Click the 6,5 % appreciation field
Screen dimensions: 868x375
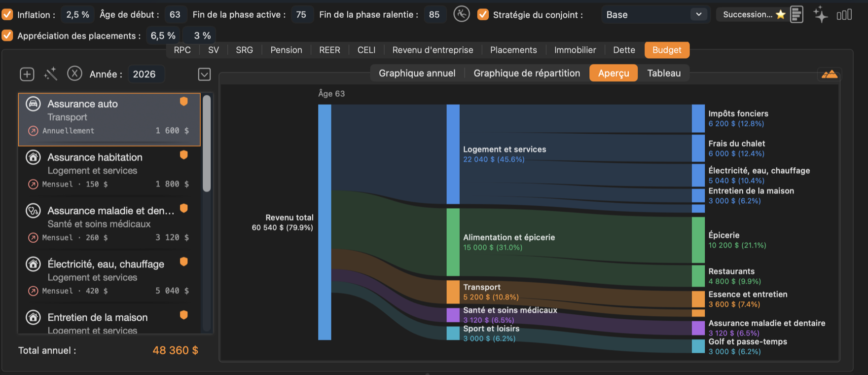[163, 36]
